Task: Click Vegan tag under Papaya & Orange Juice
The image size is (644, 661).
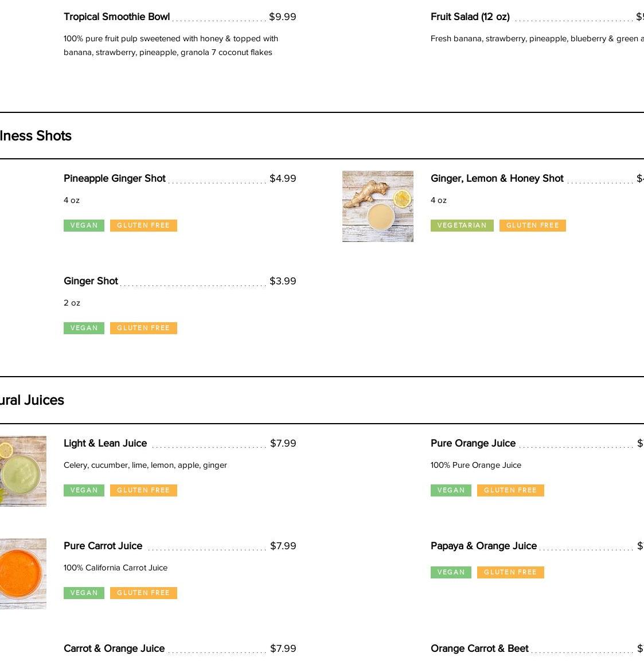Action: (x=451, y=572)
